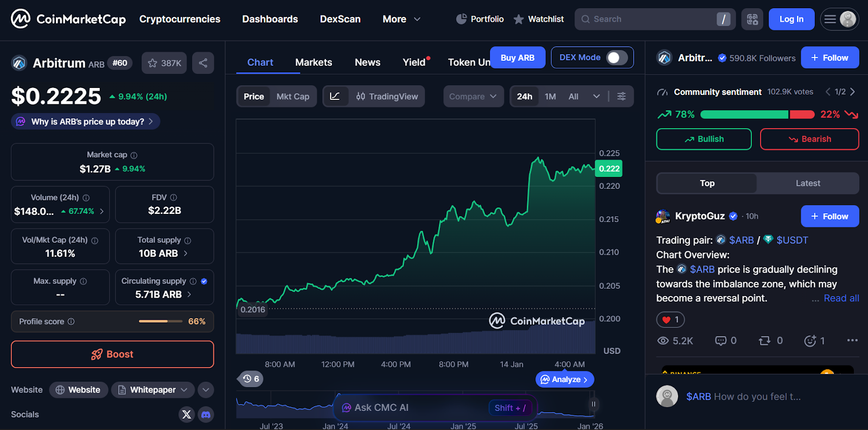Open chart settings sliders icon
Viewport: 868px width, 430px height.
click(622, 96)
